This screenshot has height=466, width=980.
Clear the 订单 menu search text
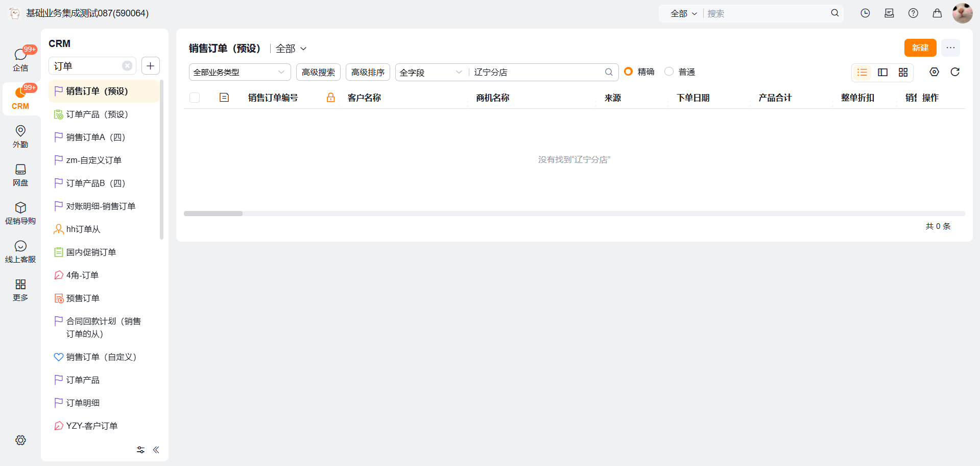(127, 66)
